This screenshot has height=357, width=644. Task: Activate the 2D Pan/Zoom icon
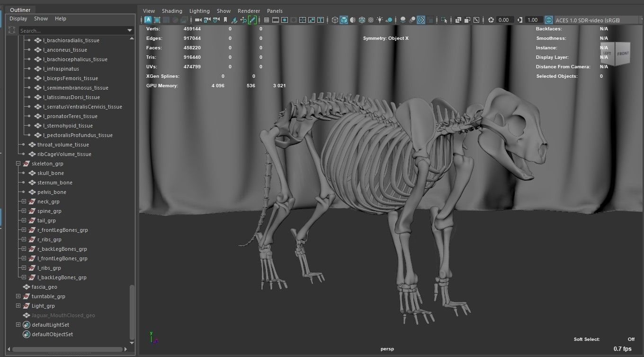point(243,20)
